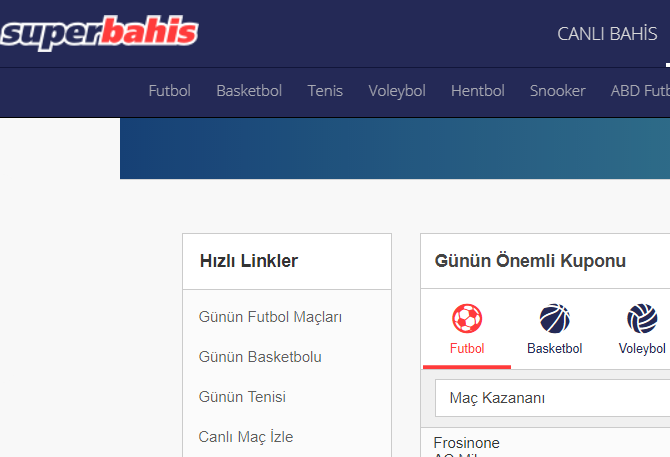Image resolution: width=670 pixels, height=457 pixels.
Task: Open Voleybol in the sports navigation bar
Action: click(x=397, y=91)
